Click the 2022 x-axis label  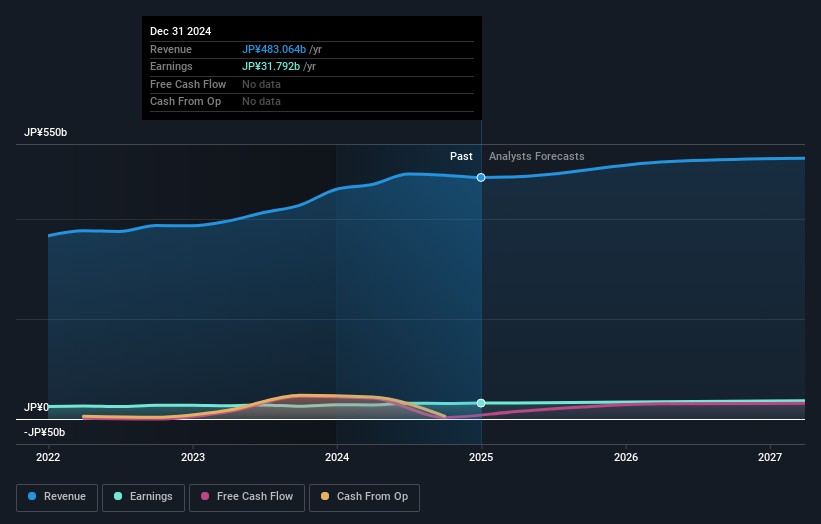[x=48, y=458]
